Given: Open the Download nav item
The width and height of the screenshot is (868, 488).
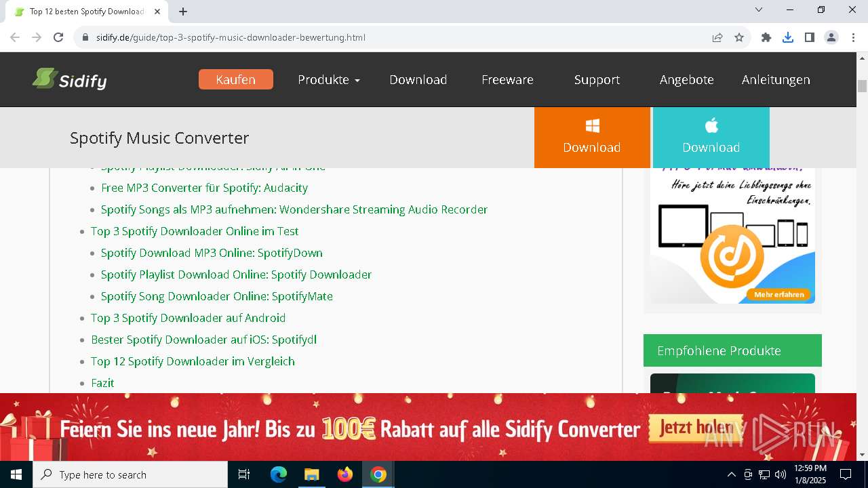Looking at the screenshot, I should (x=418, y=79).
